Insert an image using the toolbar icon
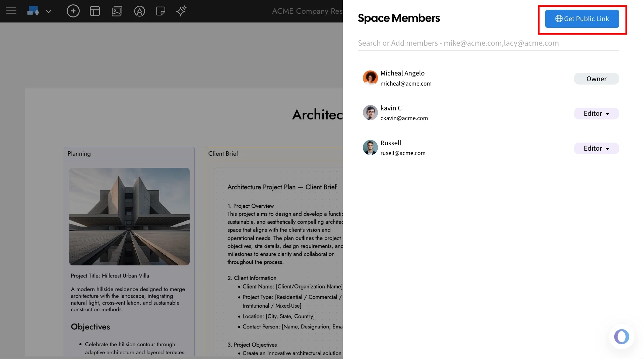Viewport: 644px width, 359px height. 117,11
